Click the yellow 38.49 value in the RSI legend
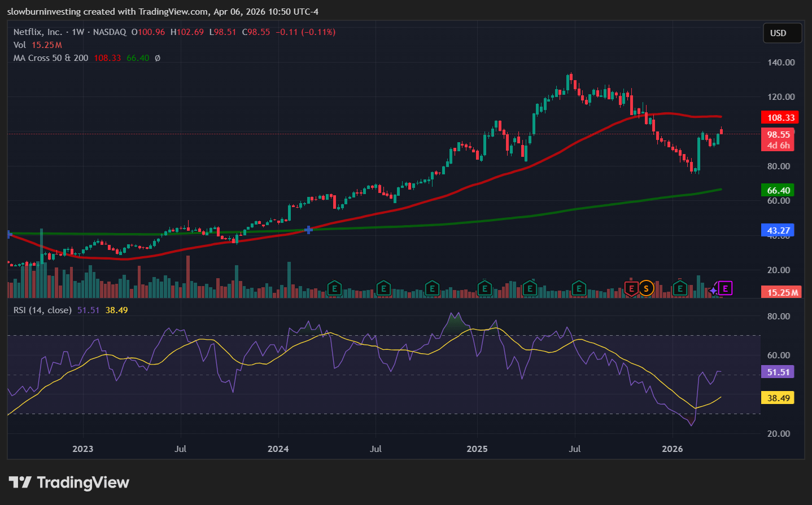The image size is (812, 505). coord(116,310)
